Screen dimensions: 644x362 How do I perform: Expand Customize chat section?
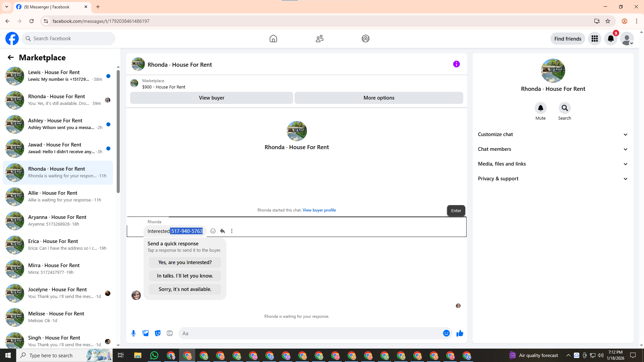pos(553,134)
